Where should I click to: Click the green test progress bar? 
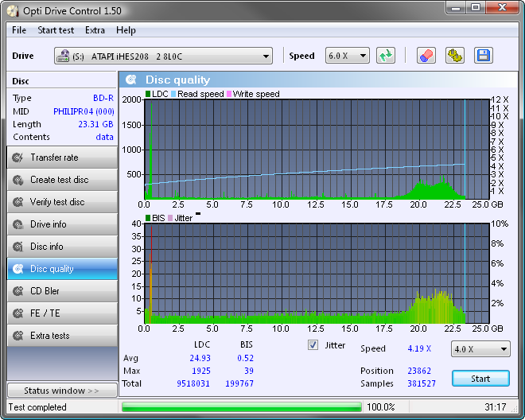point(242,407)
